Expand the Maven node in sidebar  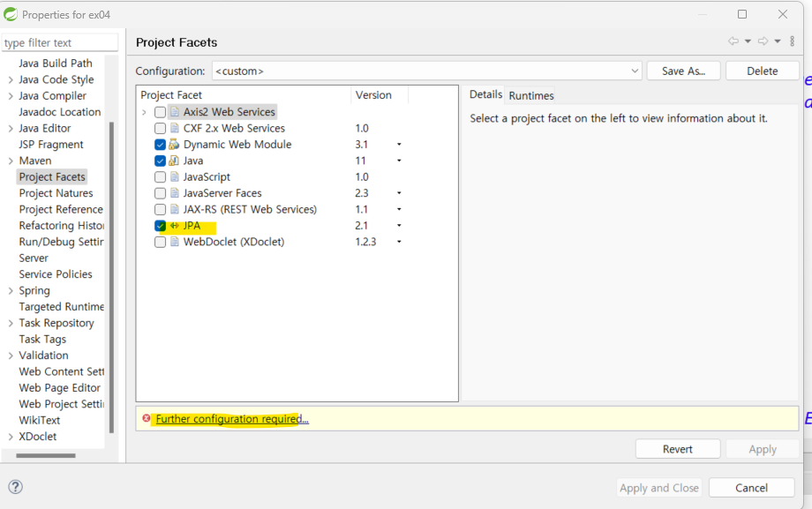coord(11,161)
